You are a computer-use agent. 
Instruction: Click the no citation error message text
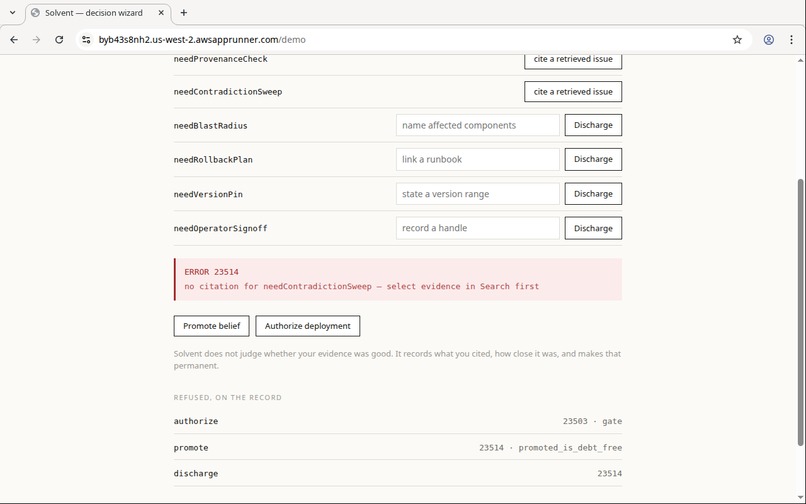click(x=361, y=286)
